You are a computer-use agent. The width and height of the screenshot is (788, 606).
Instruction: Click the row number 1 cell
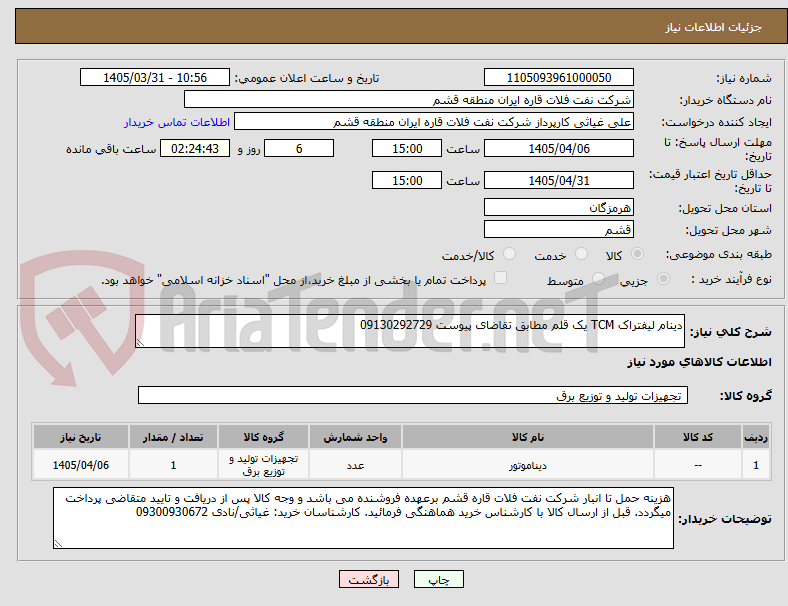point(755,465)
